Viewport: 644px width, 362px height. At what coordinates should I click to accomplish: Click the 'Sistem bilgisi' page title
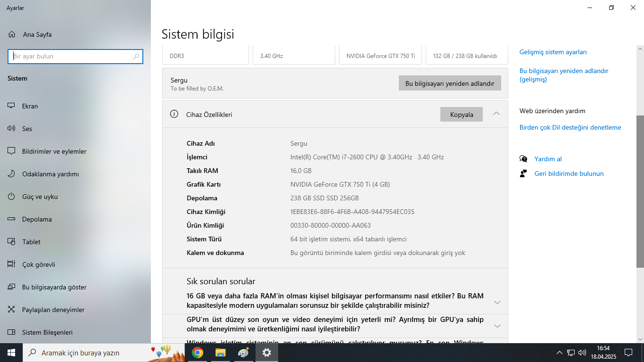pos(198,34)
